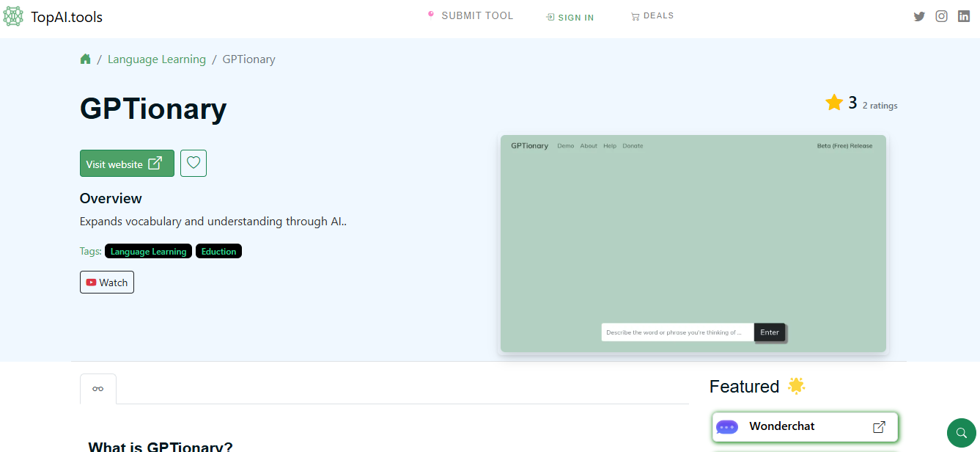Open the TopAI.tools logo icon

(13, 16)
